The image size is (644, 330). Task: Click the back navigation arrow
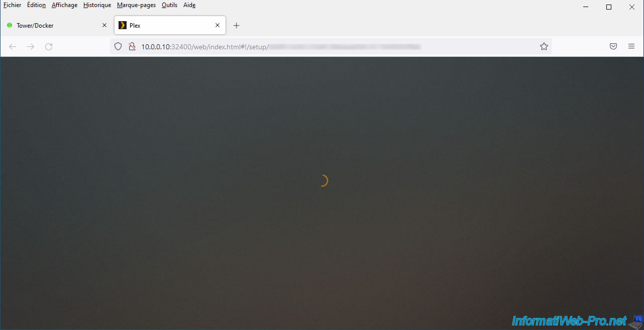13,46
